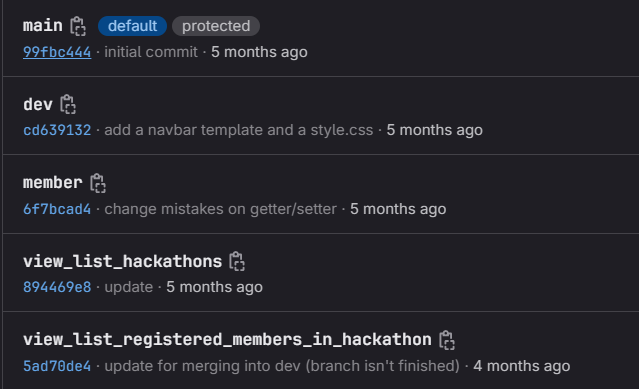Click the default badge

132,26
